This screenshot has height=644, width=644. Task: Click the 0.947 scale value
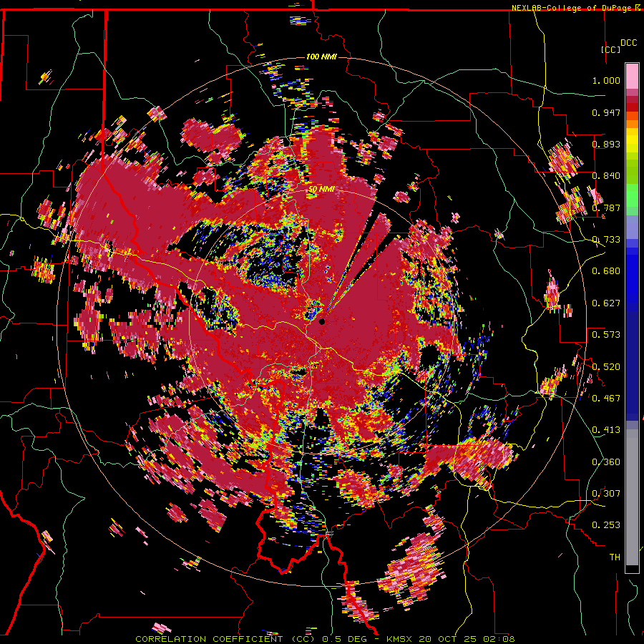tap(606, 112)
